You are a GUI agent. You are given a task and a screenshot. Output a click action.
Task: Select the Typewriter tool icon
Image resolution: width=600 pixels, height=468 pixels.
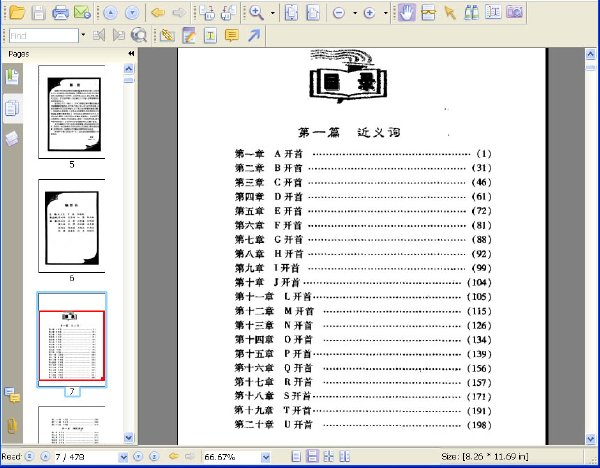coord(210,36)
